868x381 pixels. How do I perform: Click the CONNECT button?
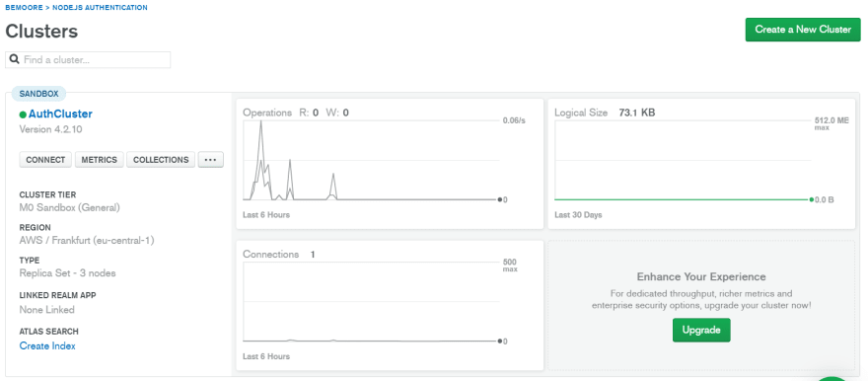coord(45,160)
